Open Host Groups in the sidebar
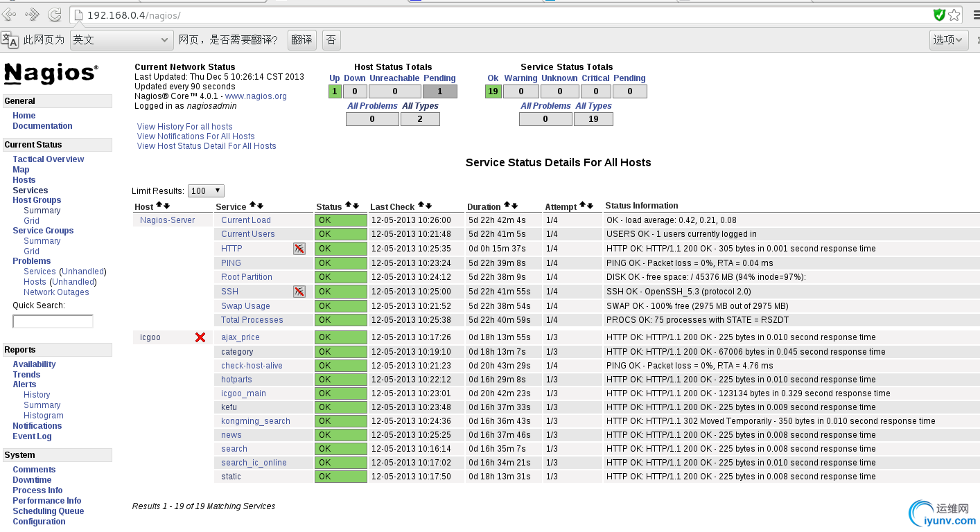Viewport: 980px width, 532px height. [x=37, y=200]
